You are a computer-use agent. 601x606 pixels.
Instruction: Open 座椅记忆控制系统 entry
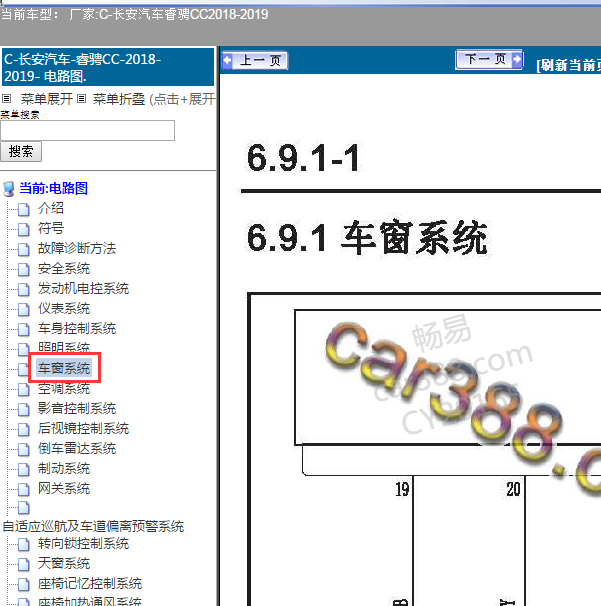click(x=90, y=583)
